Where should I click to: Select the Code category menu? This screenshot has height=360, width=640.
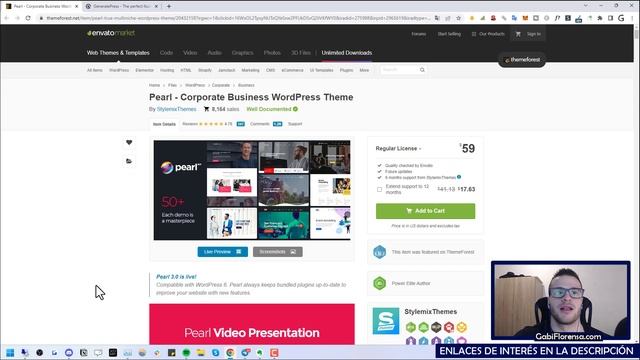coord(166,53)
